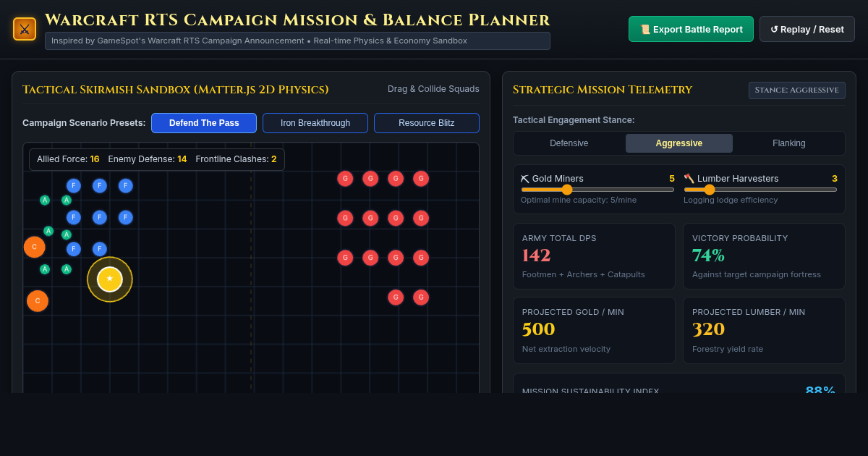The image size is (868, 456).
Task: Click the Strategic Mission Telemetry heading
Action: click(603, 90)
